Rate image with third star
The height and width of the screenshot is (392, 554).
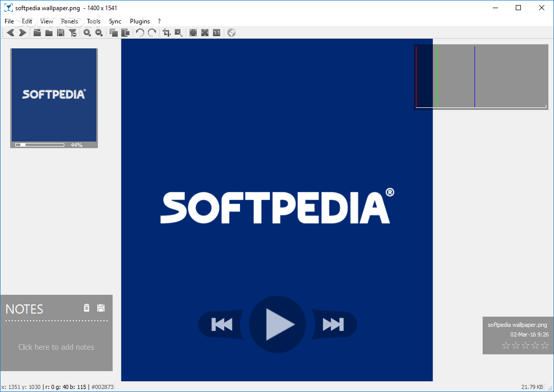525,345
